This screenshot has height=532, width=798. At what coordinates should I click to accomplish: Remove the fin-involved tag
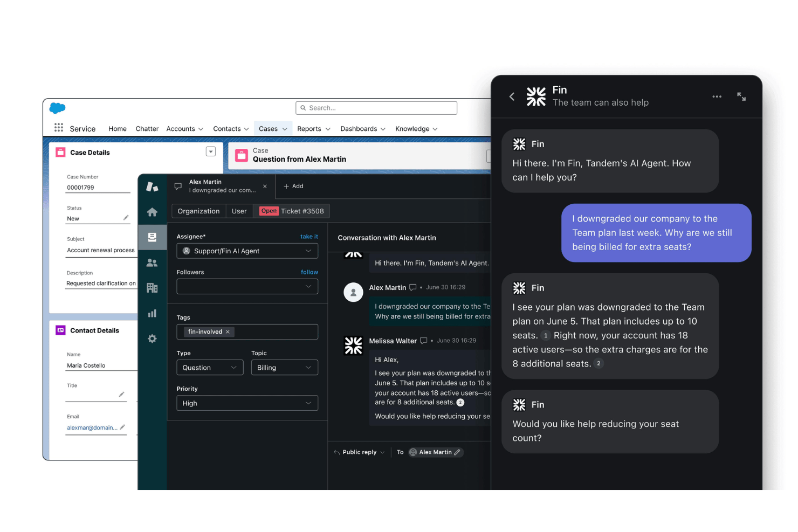[x=228, y=331]
